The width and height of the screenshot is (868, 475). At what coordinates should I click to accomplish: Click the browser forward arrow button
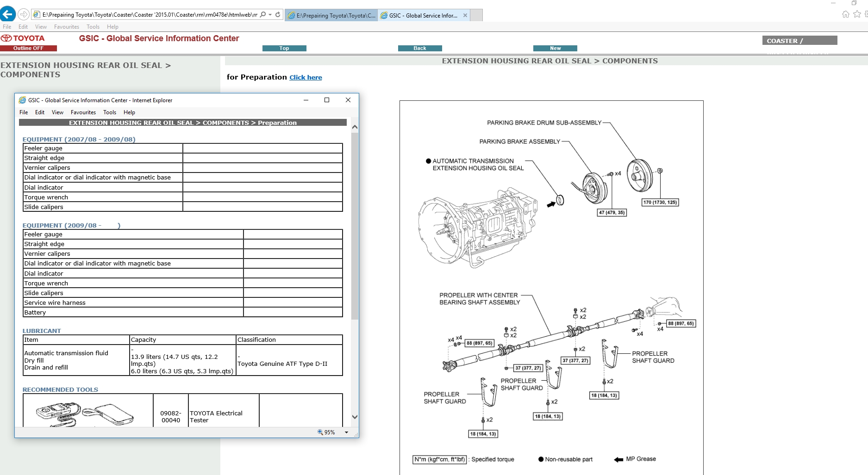coord(24,15)
